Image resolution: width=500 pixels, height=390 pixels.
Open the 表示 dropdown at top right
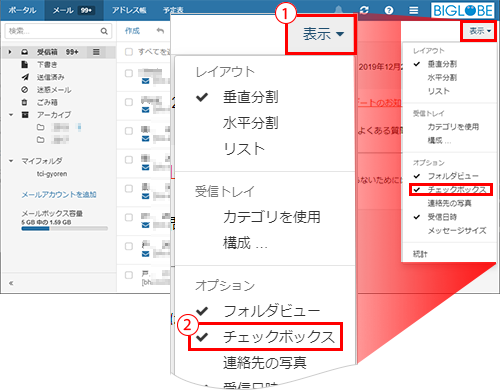pyautogui.click(x=479, y=31)
